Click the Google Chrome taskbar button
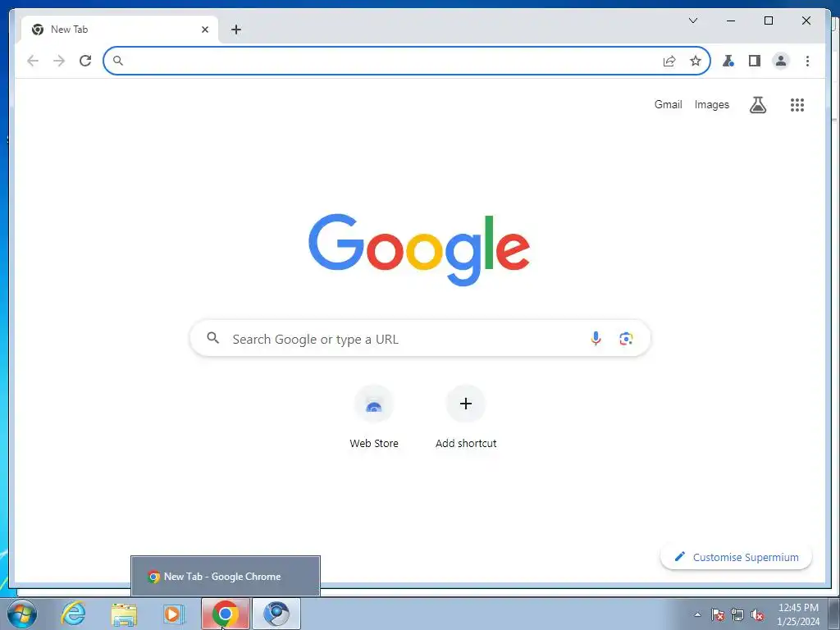This screenshot has width=840, height=630. [x=226, y=614]
